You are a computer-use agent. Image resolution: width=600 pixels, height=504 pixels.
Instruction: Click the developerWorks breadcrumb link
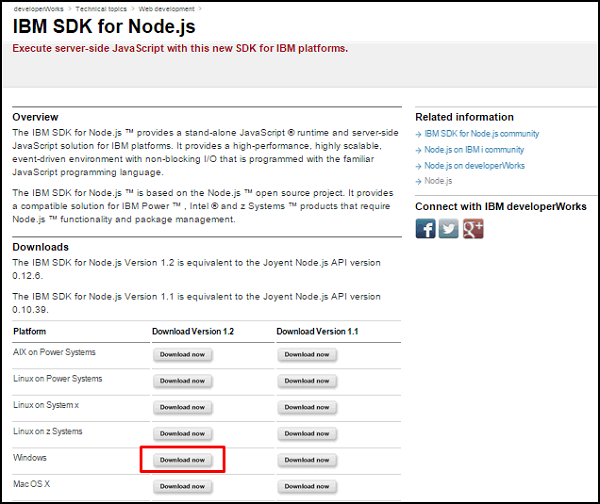click(39, 9)
